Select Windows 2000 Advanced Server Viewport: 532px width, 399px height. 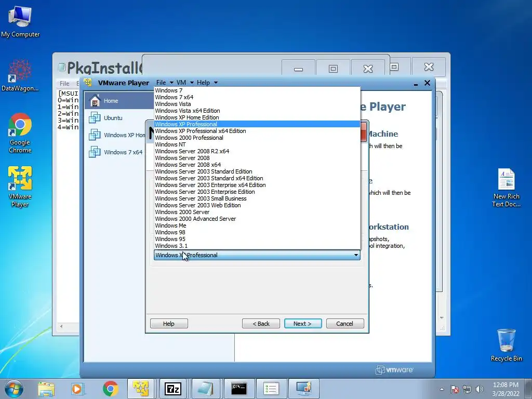[x=257, y=219]
